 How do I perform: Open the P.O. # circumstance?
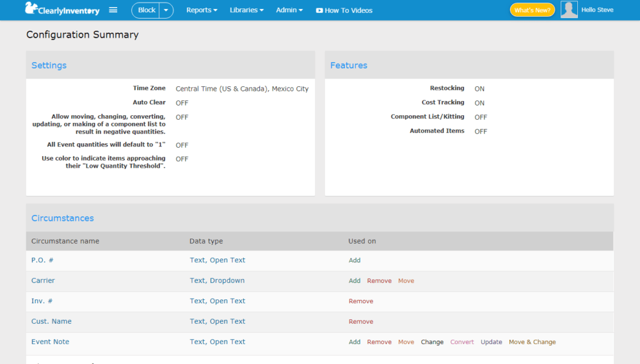coord(42,260)
